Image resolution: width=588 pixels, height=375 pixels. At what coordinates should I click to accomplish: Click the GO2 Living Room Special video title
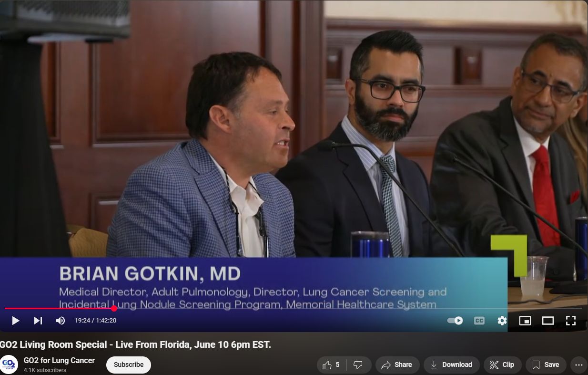point(135,344)
